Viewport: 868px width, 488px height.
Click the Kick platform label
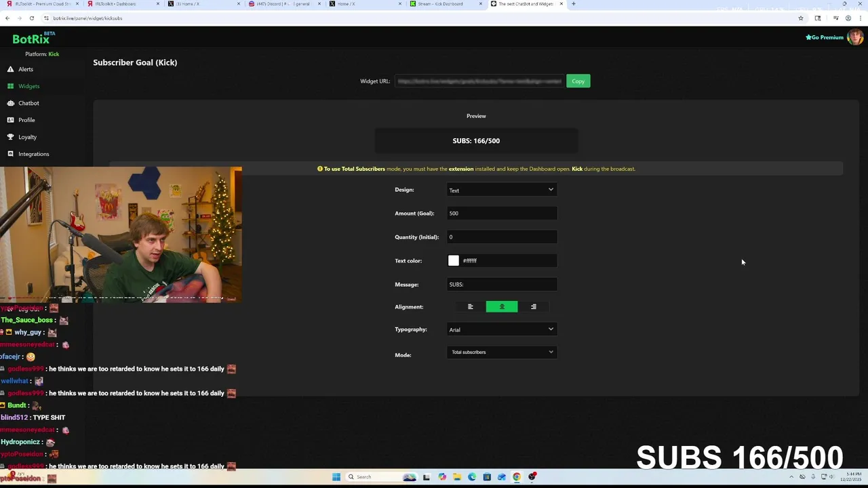[x=54, y=54]
